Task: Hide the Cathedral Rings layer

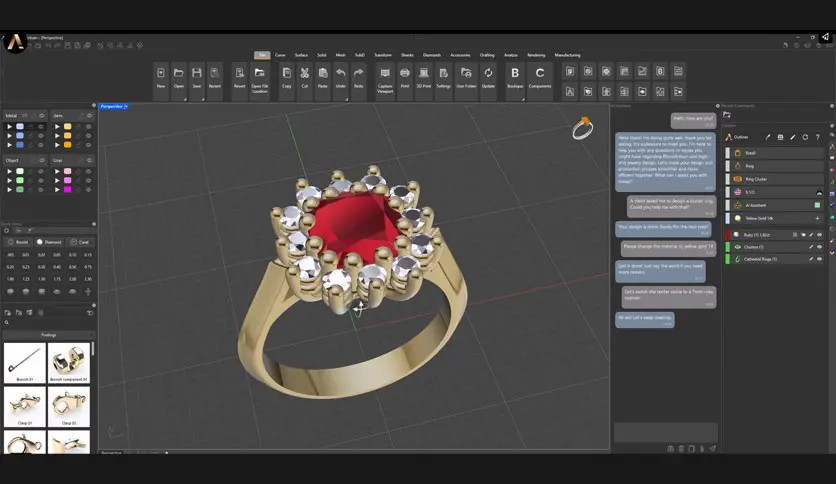Action: tap(819, 259)
